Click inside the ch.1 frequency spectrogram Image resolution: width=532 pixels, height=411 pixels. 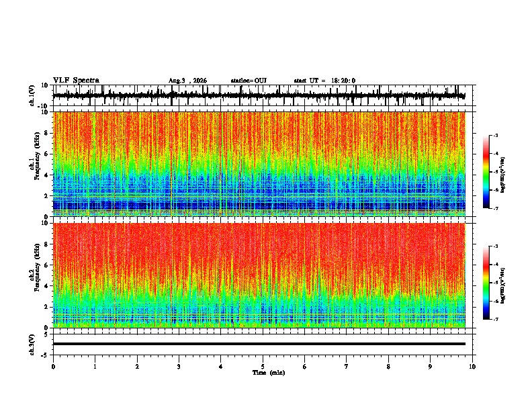tap(259, 164)
